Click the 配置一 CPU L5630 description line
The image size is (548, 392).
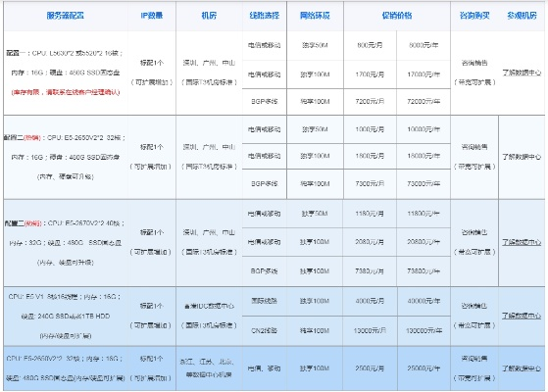pos(65,53)
